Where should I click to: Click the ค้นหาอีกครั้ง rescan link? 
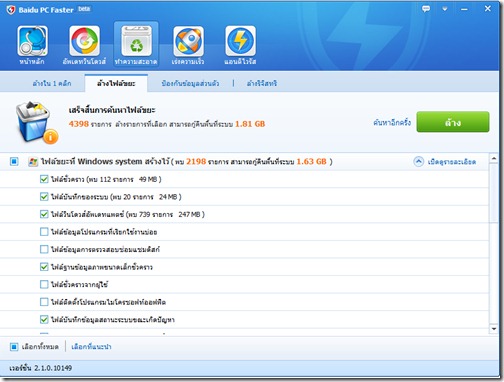(392, 123)
